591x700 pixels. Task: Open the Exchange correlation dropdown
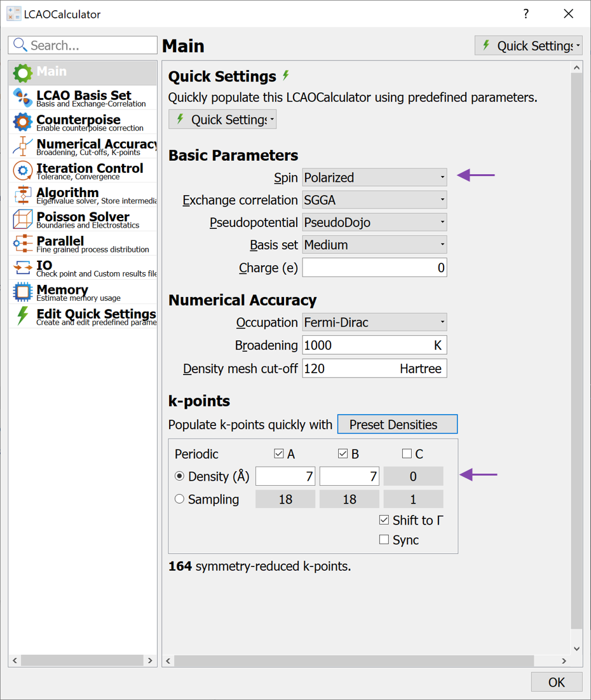(x=374, y=200)
